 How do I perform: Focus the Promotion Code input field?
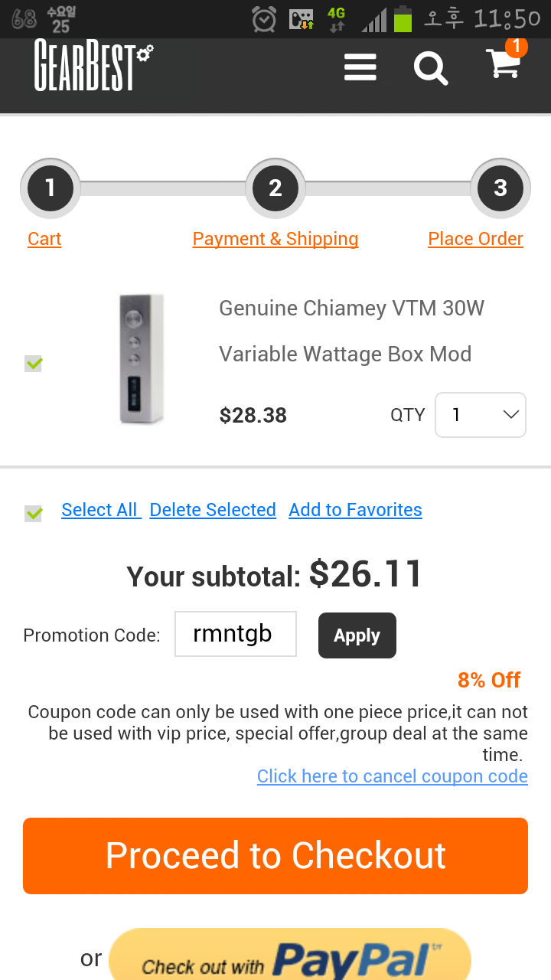(236, 634)
